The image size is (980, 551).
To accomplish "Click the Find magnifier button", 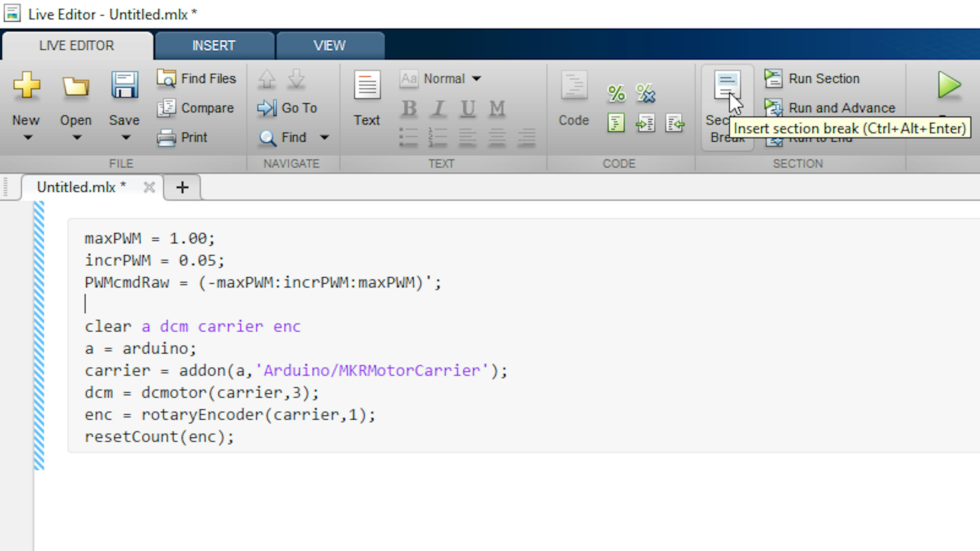I will coord(283,137).
